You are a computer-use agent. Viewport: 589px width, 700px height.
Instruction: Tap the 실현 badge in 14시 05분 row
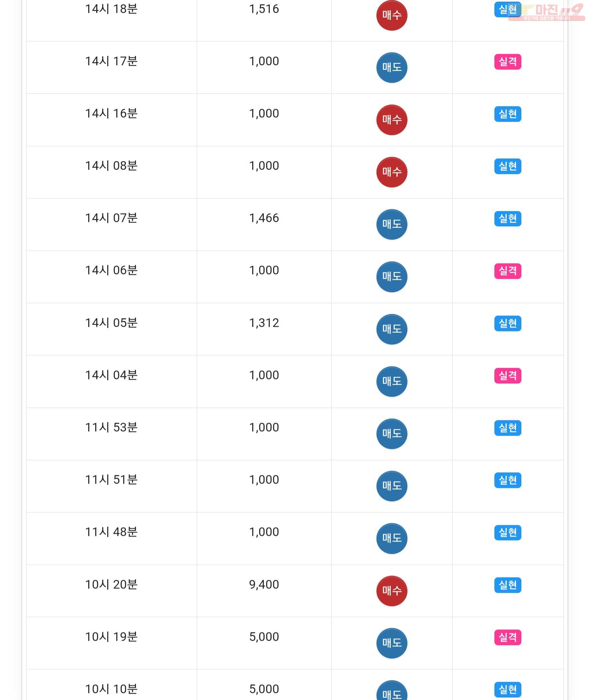pos(507,323)
